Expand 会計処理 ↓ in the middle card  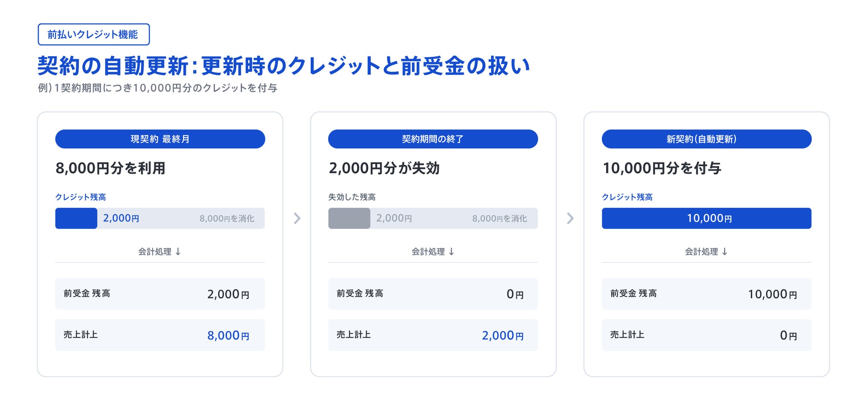point(433,252)
